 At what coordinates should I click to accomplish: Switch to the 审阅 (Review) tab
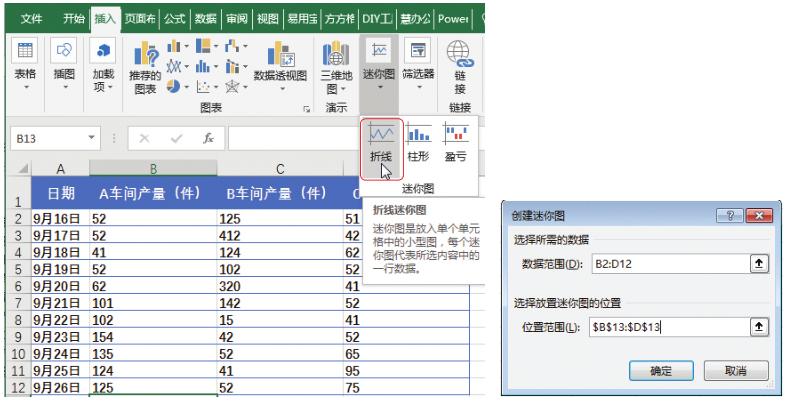(236, 19)
